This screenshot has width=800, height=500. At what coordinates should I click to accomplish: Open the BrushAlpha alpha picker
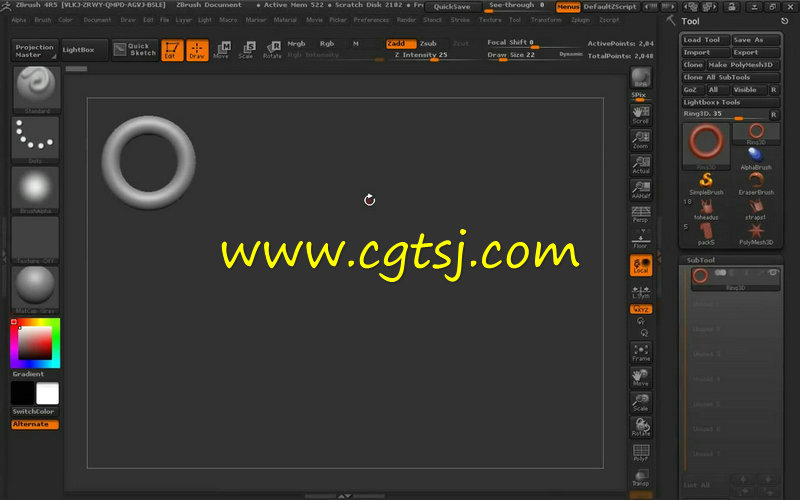click(x=35, y=189)
